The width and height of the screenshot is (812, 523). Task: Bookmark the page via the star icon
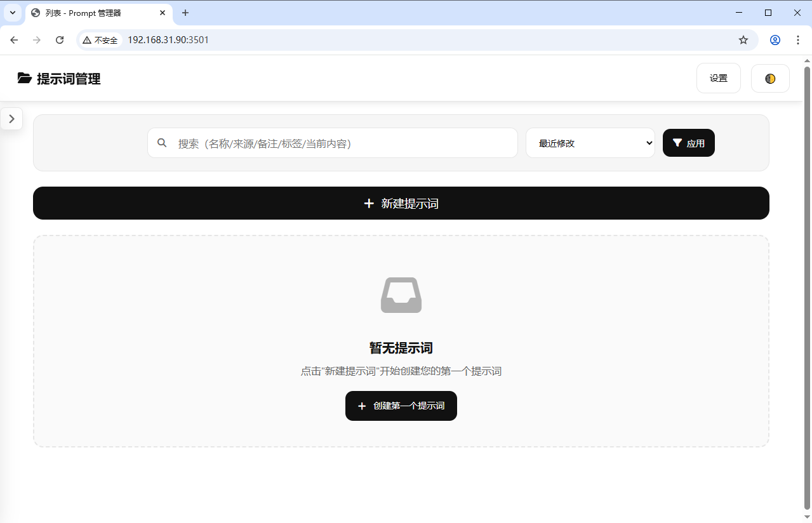point(743,39)
